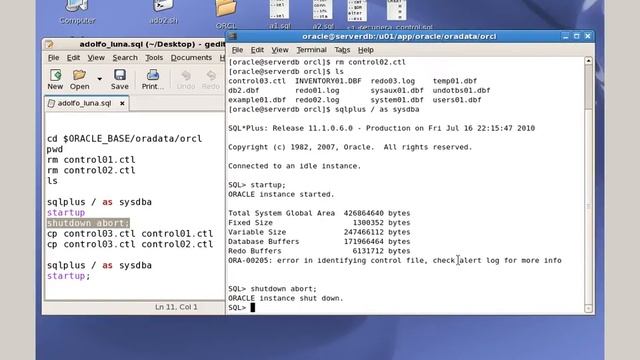
Task: Select the adolfo_luna.sql document tab
Action: (x=84, y=103)
